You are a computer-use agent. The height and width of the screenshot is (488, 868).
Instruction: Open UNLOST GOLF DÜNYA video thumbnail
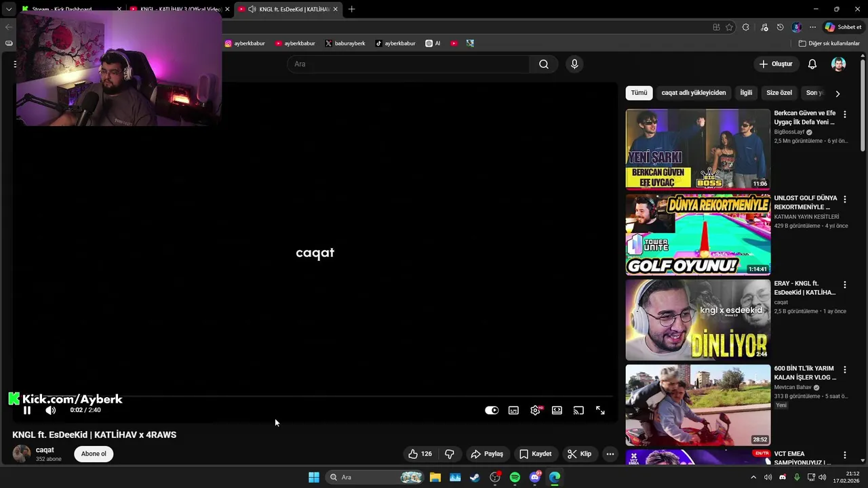pos(698,235)
